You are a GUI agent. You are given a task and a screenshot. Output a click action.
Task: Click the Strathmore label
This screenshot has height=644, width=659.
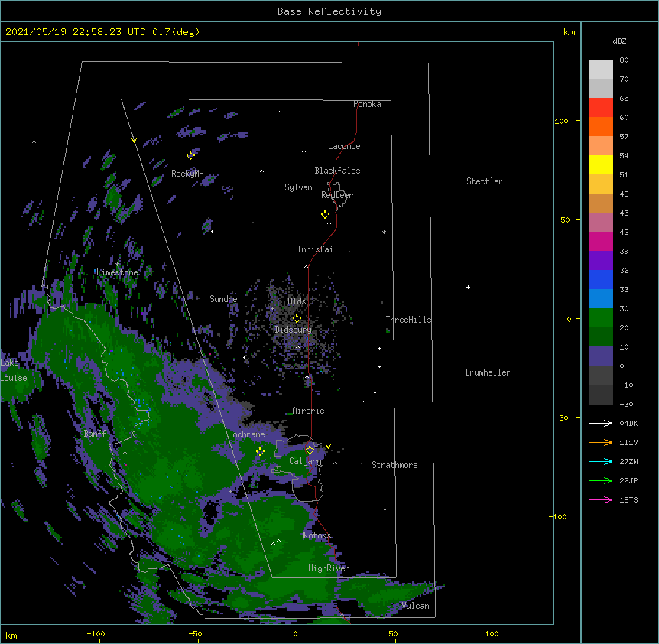[394, 465]
